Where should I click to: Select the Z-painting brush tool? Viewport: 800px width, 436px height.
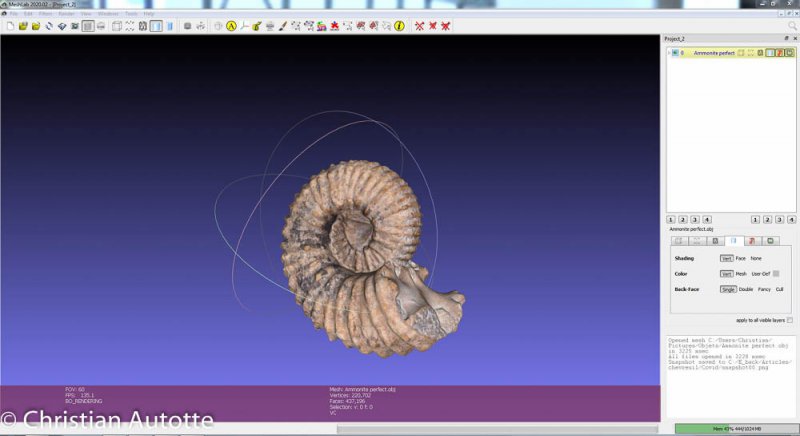(283, 25)
